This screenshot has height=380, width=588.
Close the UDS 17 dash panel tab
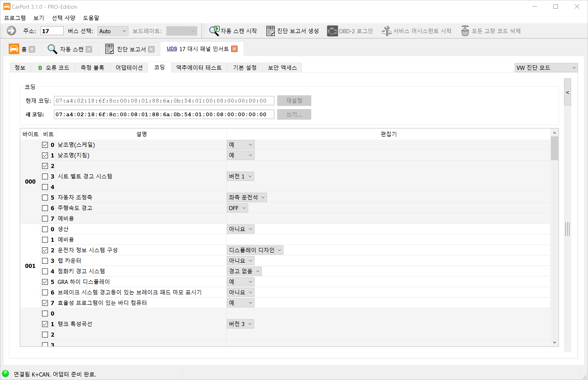(234, 49)
